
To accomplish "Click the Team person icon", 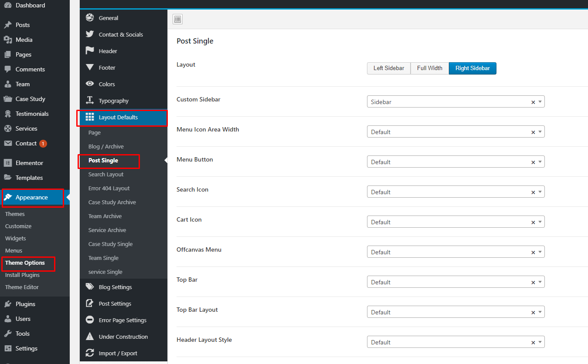I will [x=8, y=84].
